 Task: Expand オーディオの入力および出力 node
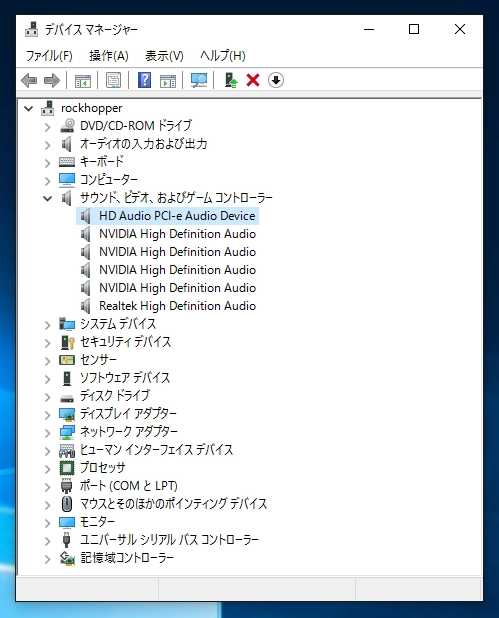[48, 145]
